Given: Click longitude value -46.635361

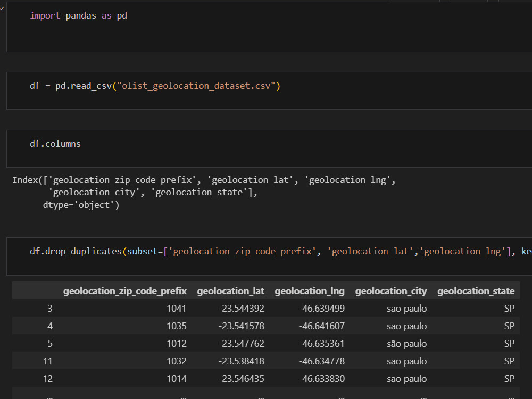Looking at the screenshot, I should point(322,344).
